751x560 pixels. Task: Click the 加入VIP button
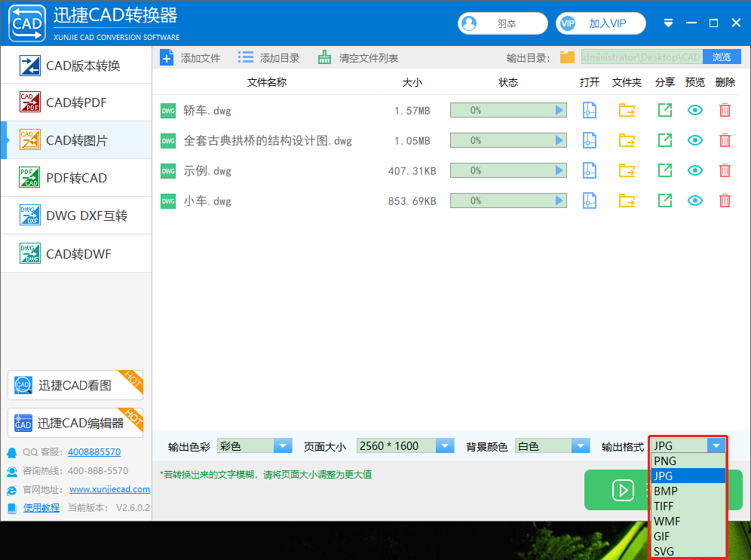(601, 23)
